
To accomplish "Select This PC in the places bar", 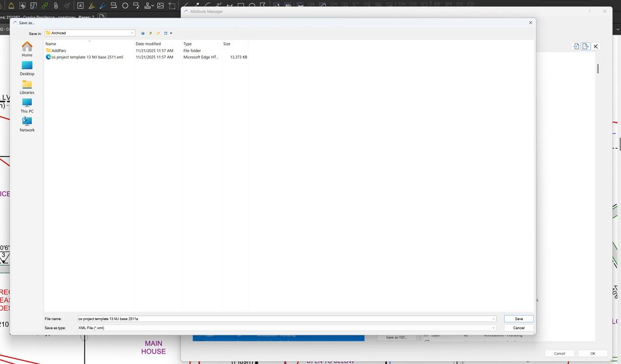I will pyautogui.click(x=27, y=106).
